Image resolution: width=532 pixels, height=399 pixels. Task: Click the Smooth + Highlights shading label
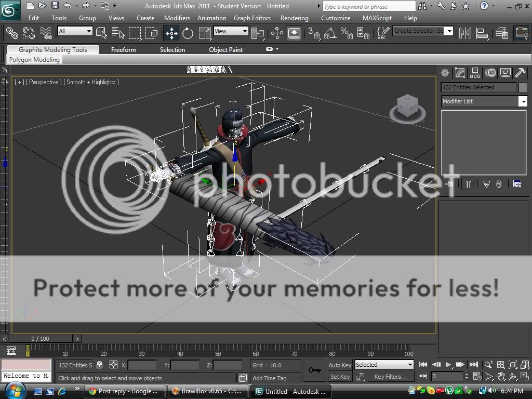point(91,82)
